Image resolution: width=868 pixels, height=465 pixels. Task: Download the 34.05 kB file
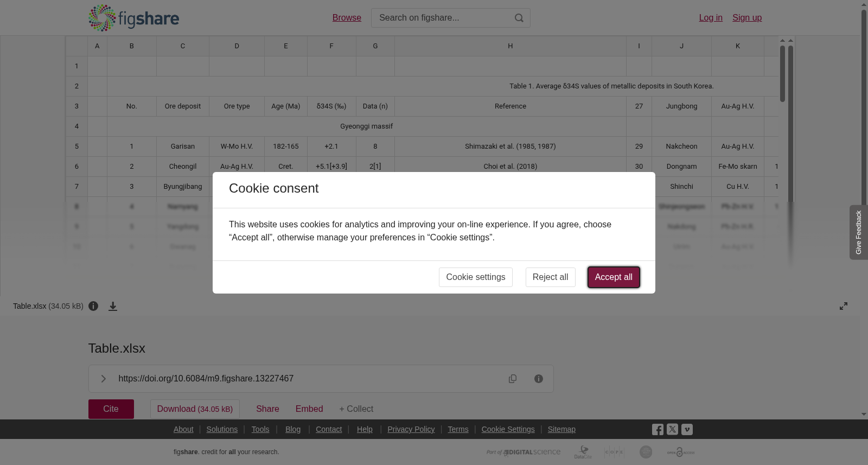pyautogui.click(x=195, y=409)
